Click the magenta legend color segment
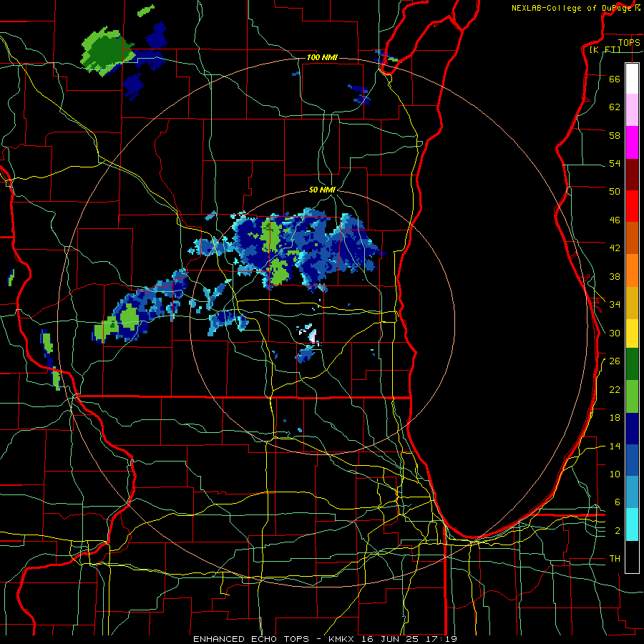 pyautogui.click(x=632, y=142)
